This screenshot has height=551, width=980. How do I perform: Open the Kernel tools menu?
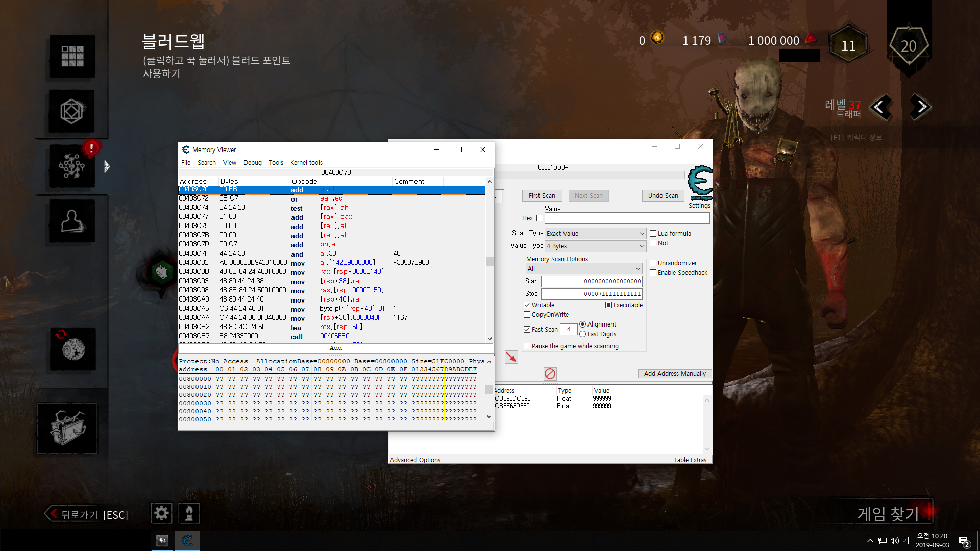306,163
